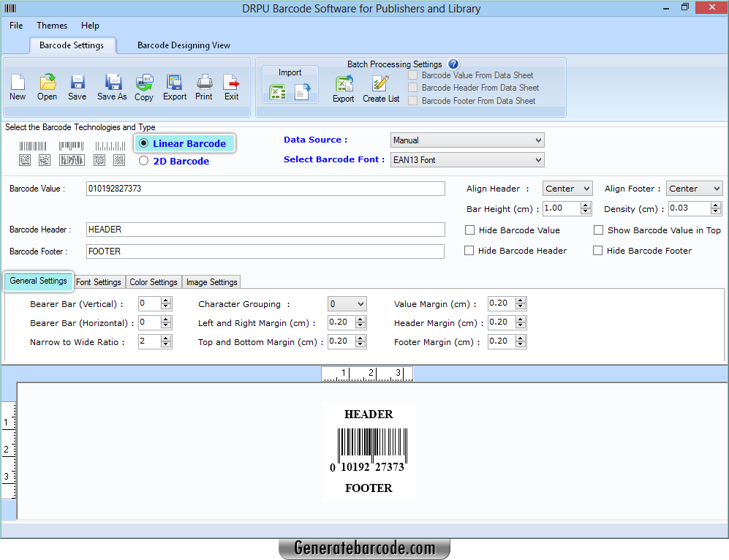Select first linear barcode sample icon
This screenshot has width=729, height=560.
point(33,146)
